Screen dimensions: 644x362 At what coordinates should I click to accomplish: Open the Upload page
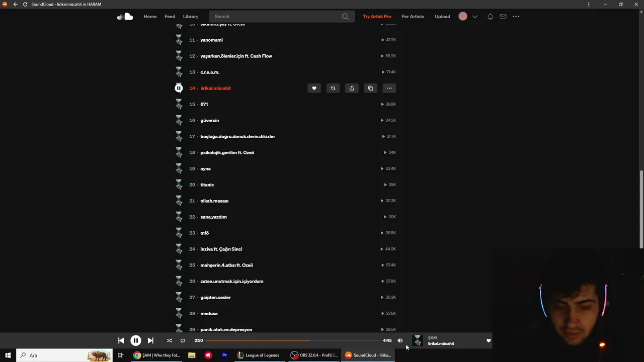[443, 17]
